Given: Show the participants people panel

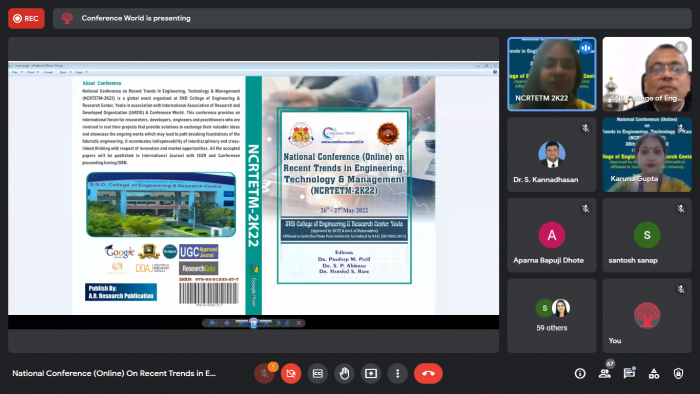Looking at the screenshot, I should click(605, 373).
